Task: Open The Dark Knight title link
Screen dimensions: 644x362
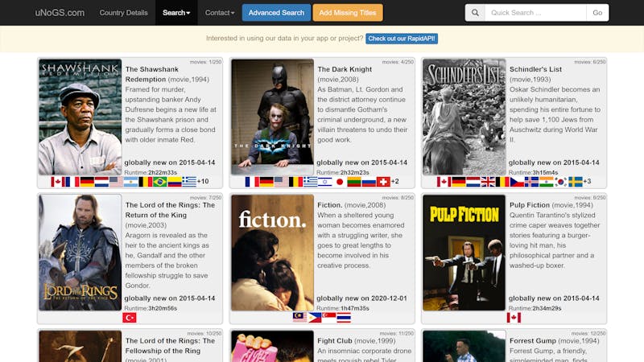Action: click(345, 69)
